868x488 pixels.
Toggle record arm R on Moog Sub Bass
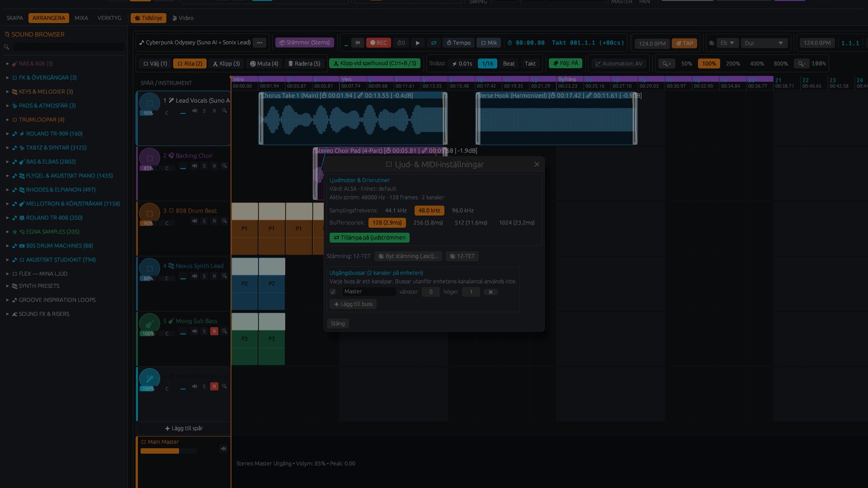click(214, 331)
